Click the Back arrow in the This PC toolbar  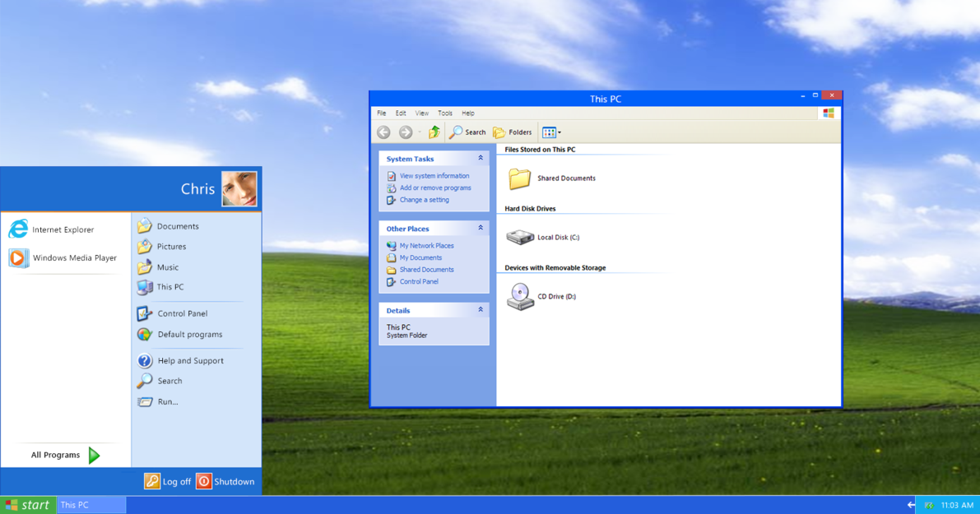383,132
